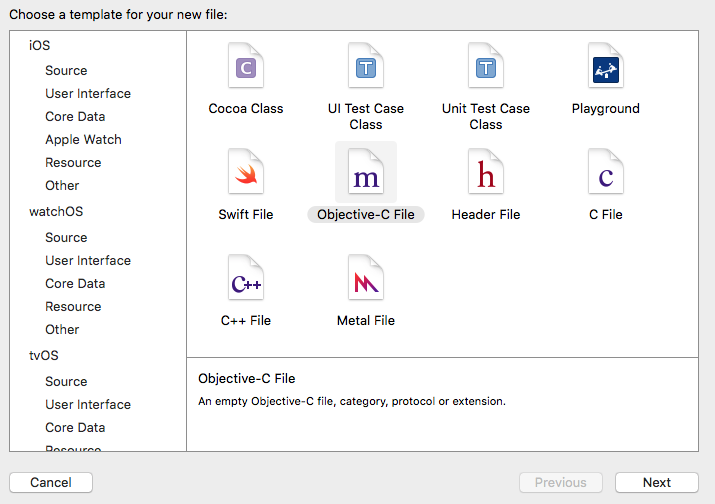Select the Metal File icon

[366, 277]
